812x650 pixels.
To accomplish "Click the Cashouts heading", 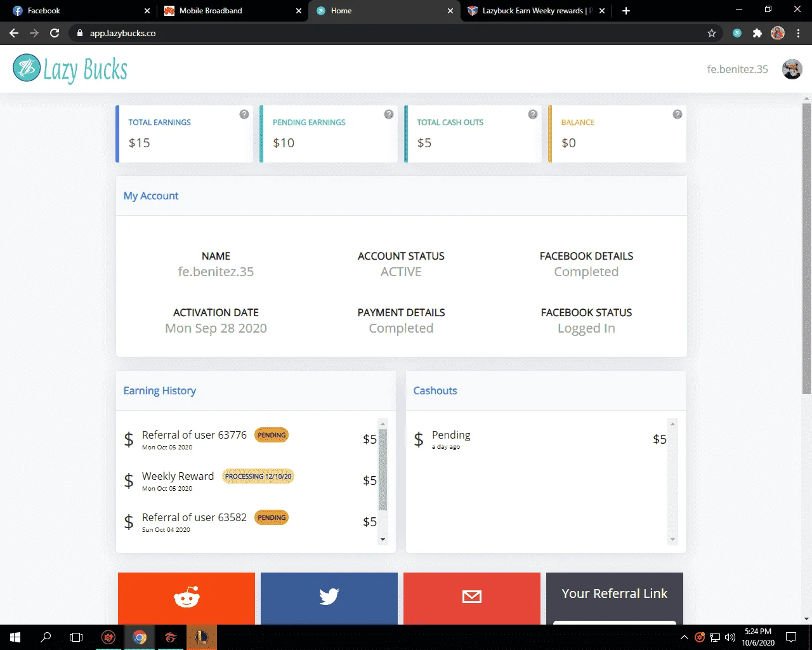I will 435,390.
